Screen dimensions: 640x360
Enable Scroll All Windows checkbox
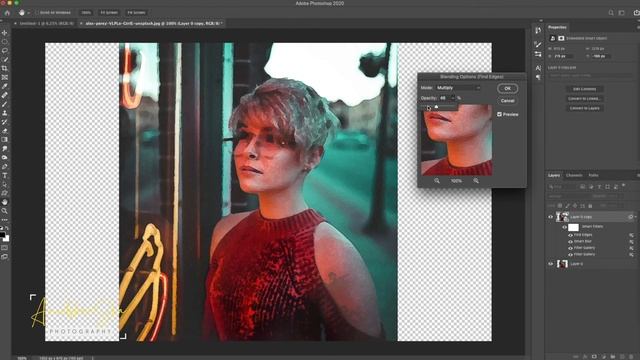[x=37, y=13]
